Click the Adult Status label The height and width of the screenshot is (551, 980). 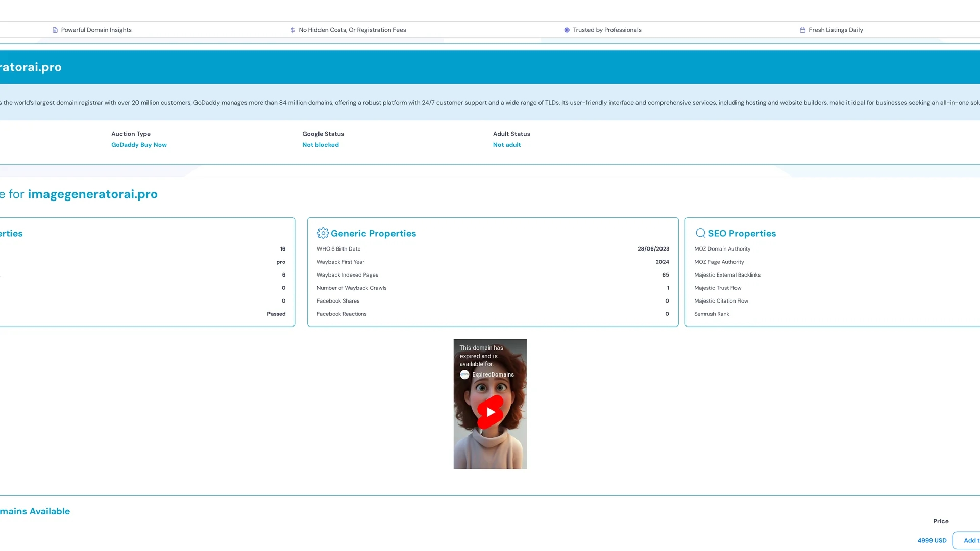(x=511, y=134)
